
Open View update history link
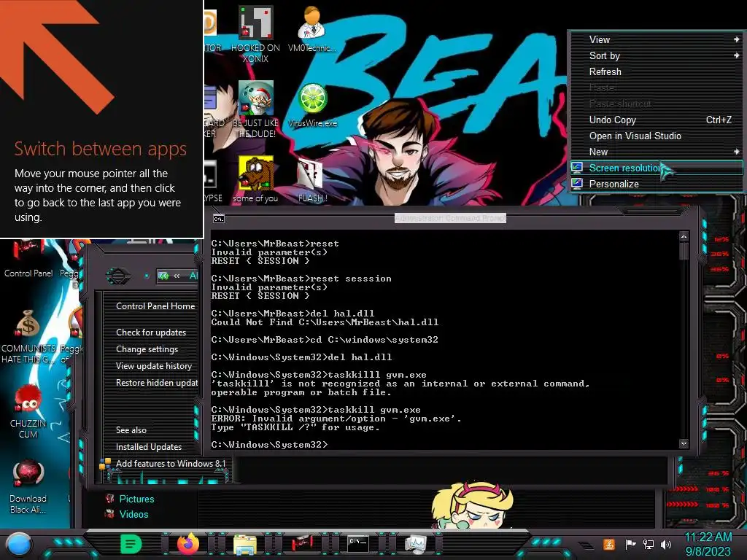[x=153, y=366]
